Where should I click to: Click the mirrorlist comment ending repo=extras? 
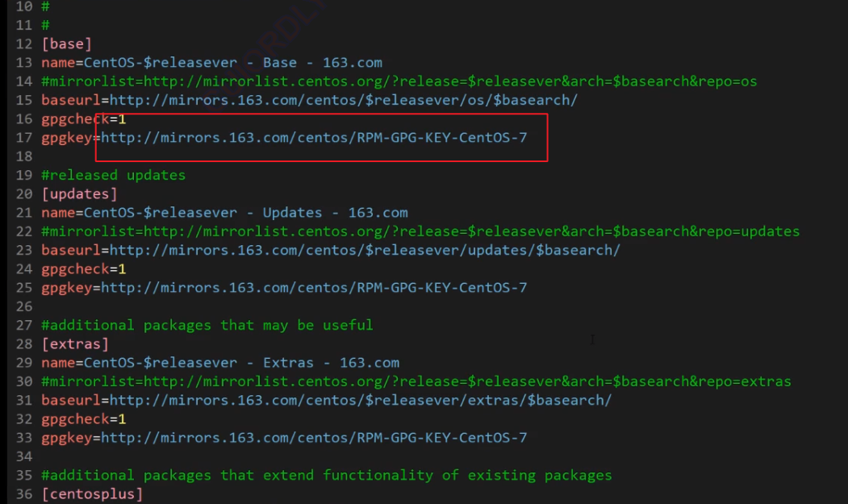pyautogui.click(x=416, y=381)
